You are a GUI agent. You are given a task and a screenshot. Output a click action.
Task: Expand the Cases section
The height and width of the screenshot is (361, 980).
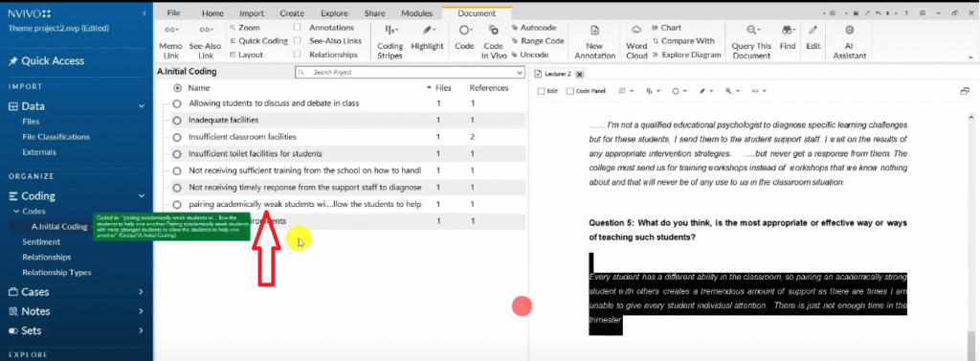point(142,291)
